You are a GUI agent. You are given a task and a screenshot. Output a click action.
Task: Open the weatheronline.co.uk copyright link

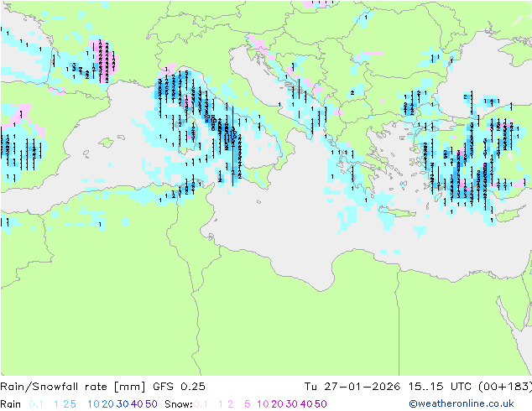(462, 403)
